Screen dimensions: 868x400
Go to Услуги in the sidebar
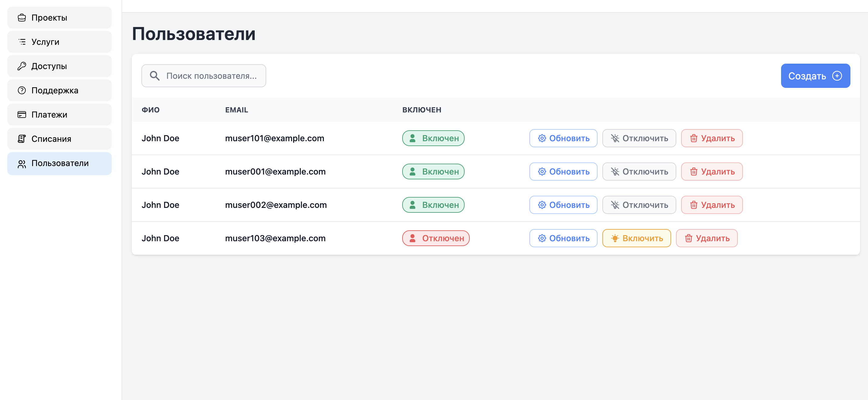coord(59,42)
